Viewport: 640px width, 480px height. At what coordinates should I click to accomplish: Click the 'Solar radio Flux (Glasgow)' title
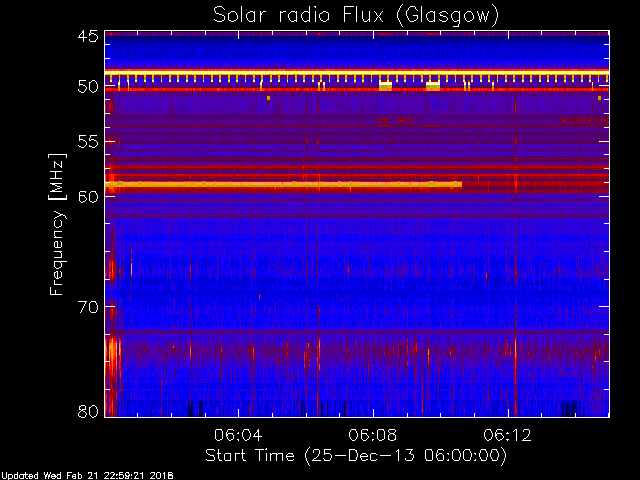coord(356,16)
